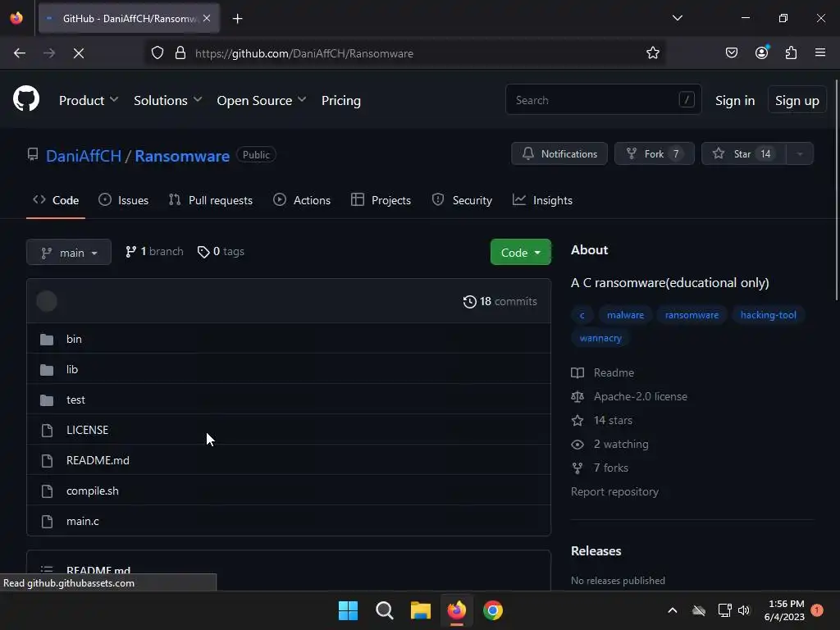Expand the Solutions menu
The image size is (840, 630).
[x=167, y=100]
